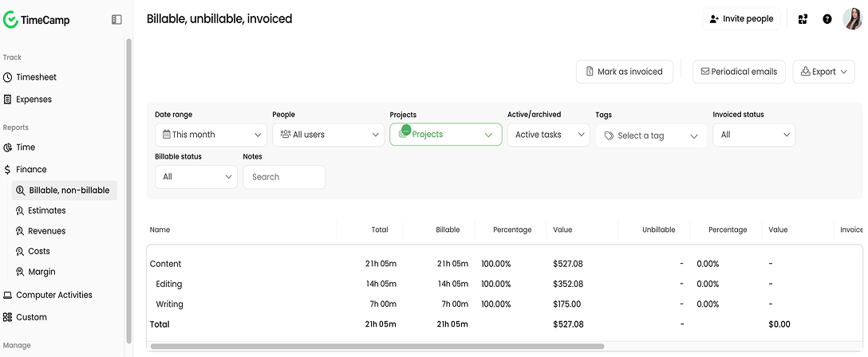Open the Export dropdown
Viewport: 868px width, 357px height.
[823, 72]
